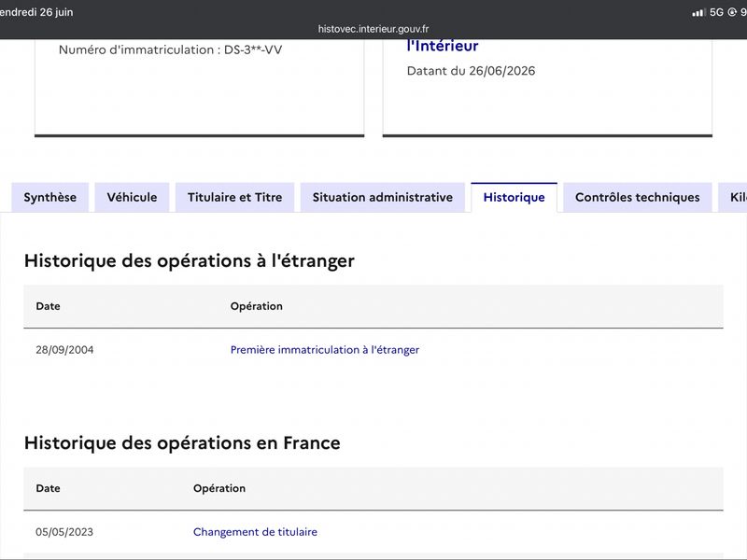The image size is (747, 560).
Task: Click Date header in the étranger table
Action: pyautogui.click(x=49, y=306)
